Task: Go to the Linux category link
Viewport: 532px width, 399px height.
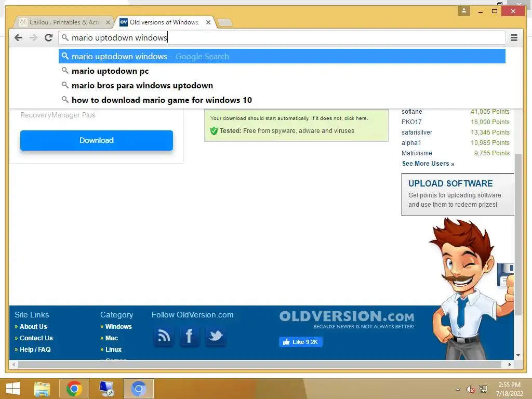Action: pyautogui.click(x=113, y=350)
